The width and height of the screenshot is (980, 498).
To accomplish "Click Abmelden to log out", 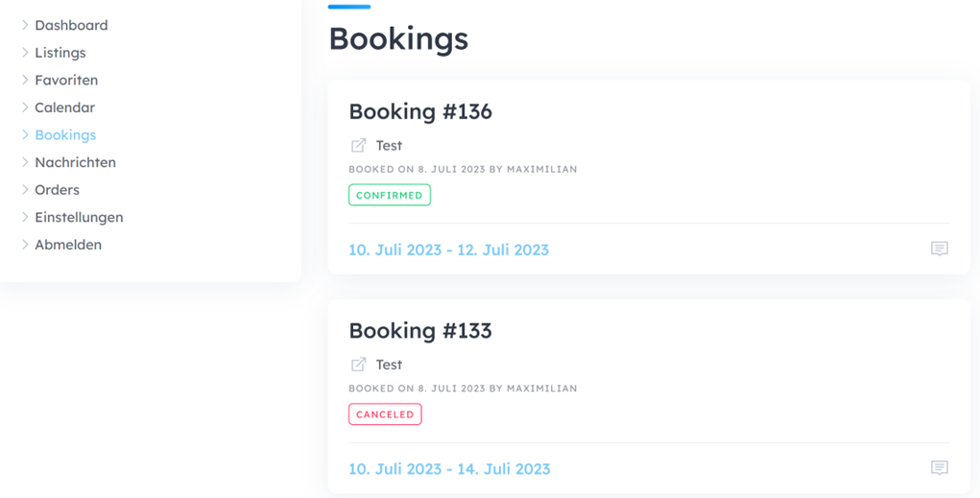I will [68, 245].
